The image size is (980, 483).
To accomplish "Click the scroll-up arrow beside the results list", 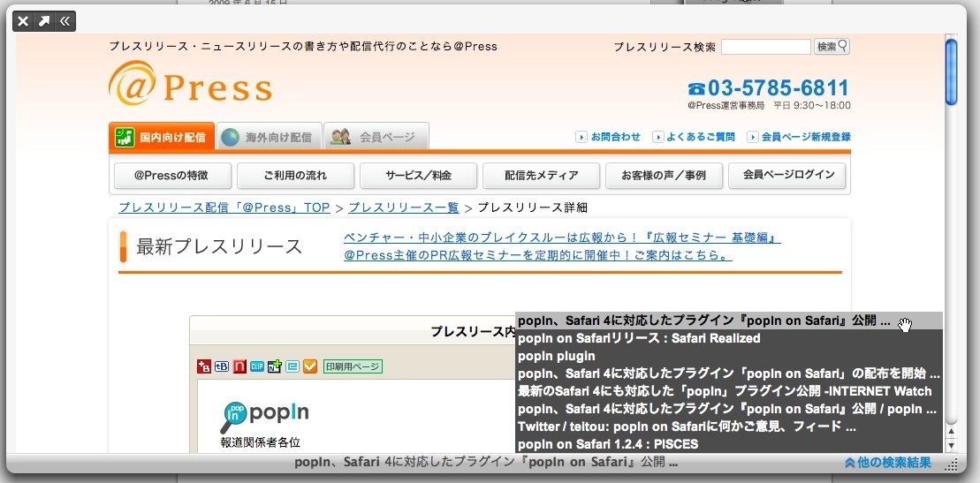I will click(951, 431).
